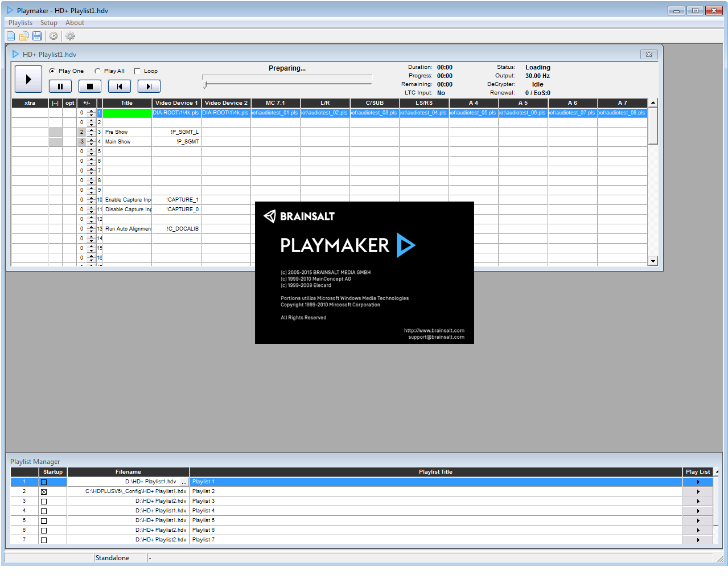Launch Playlist 1 with its Play List arrow
The width and height of the screenshot is (728, 583).
point(698,482)
